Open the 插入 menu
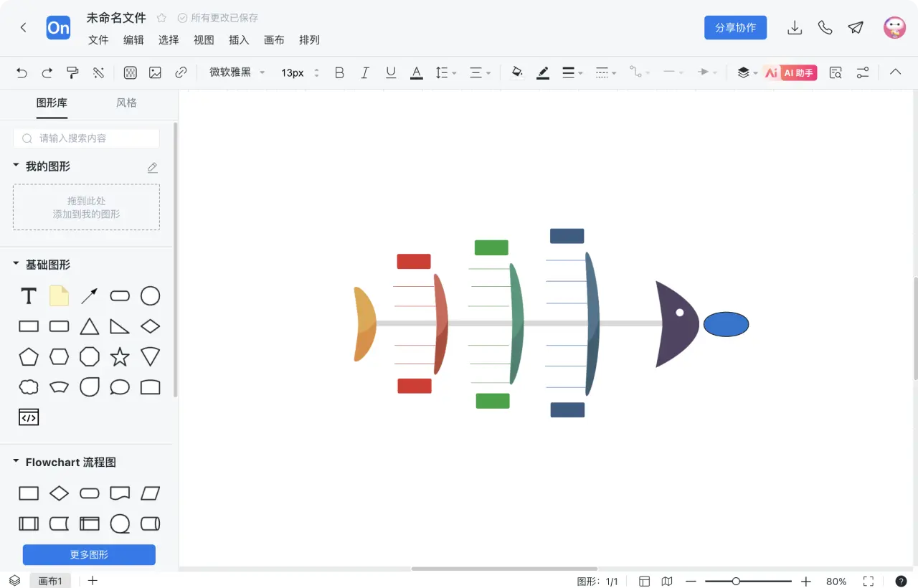Screen dimensions: 918x588 point(239,40)
